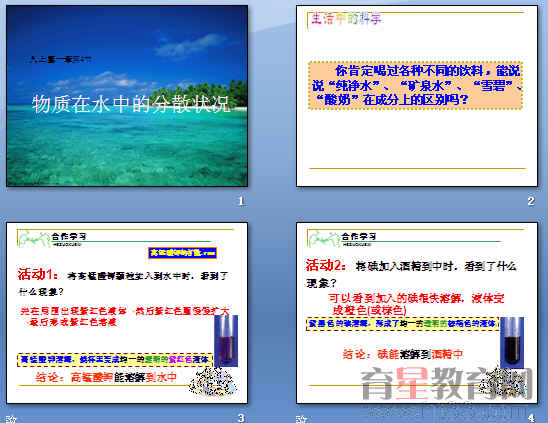Click the green vine logo on slide 4
The width and height of the screenshot is (548, 423).
click(x=324, y=239)
